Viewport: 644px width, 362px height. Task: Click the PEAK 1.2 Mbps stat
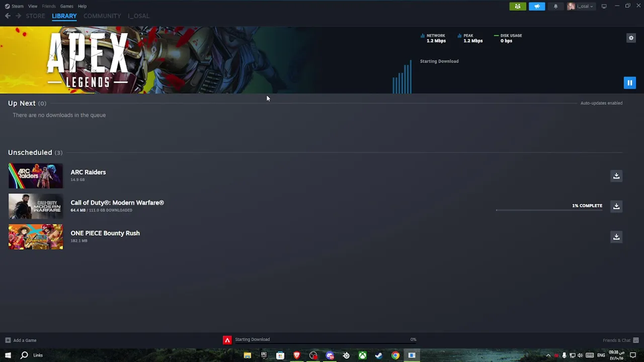coord(470,38)
